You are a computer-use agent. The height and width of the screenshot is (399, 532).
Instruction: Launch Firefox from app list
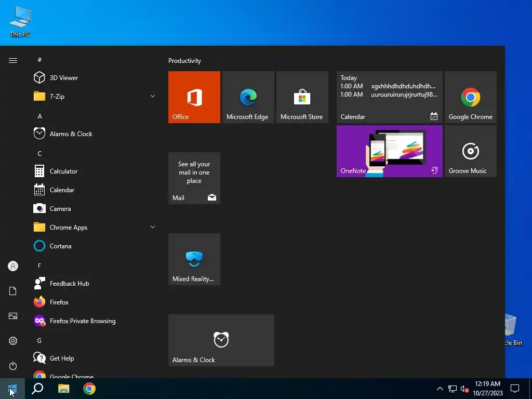[95, 302]
